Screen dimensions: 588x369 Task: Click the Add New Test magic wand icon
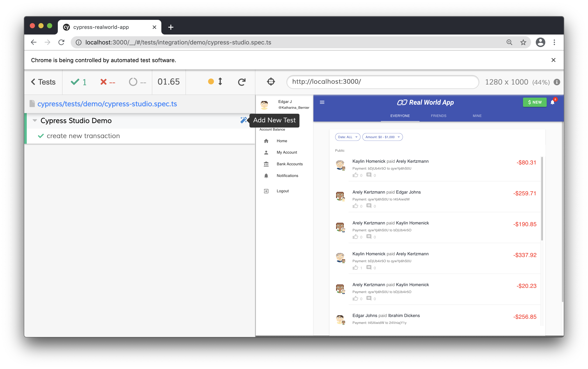(243, 120)
